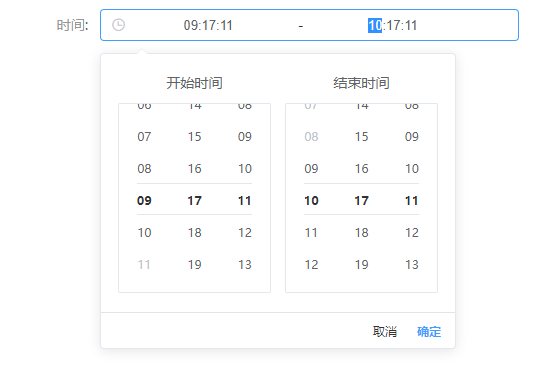
Task: Pick second 13 in start time panel
Action: point(245,265)
